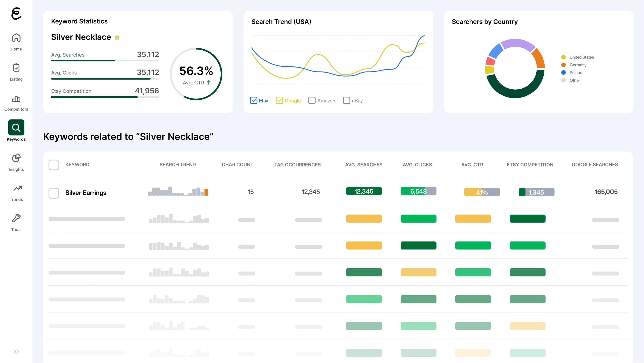Screen dimensions: 644x363
Task: Click the United States legend color dot
Action: pyautogui.click(x=563, y=57)
